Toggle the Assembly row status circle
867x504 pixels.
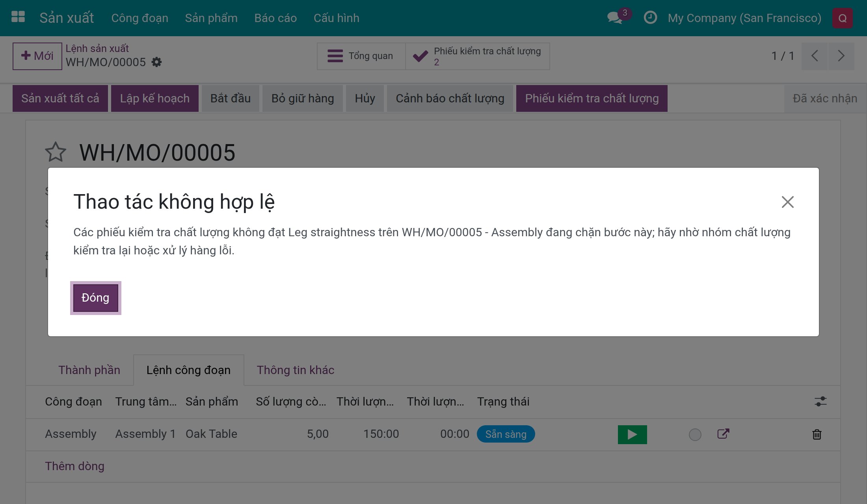[x=695, y=435]
